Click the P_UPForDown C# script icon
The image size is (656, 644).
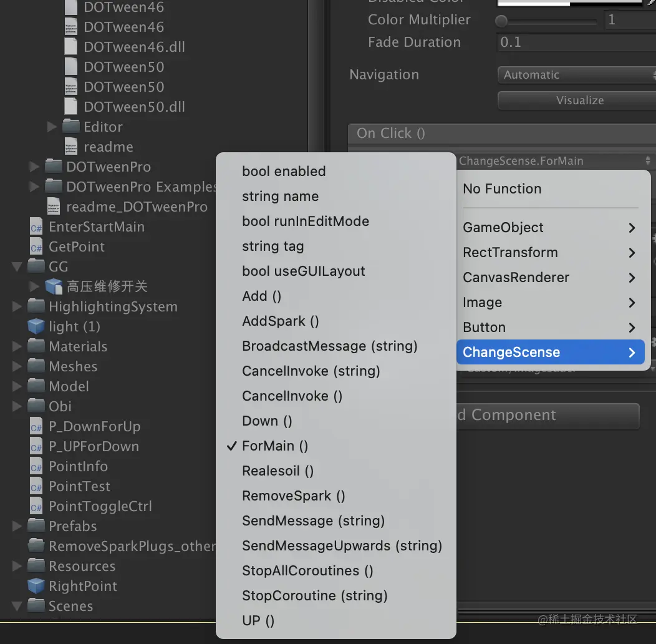coord(36,446)
